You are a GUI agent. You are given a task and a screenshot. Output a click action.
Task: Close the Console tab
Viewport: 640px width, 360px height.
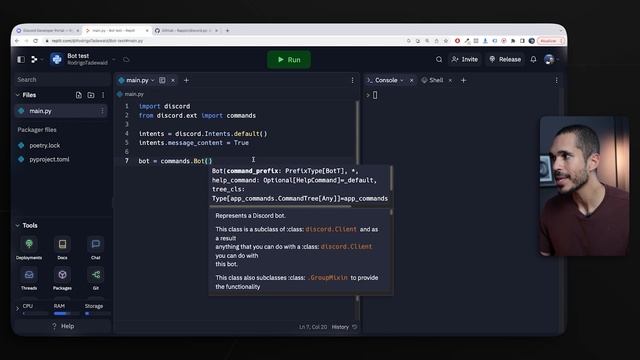click(x=411, y=80)
